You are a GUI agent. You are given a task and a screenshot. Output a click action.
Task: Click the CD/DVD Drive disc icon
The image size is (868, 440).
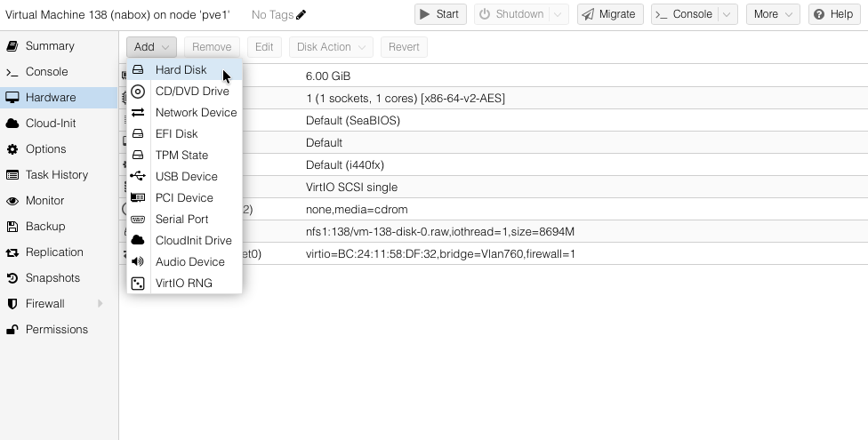pos(138,92)
